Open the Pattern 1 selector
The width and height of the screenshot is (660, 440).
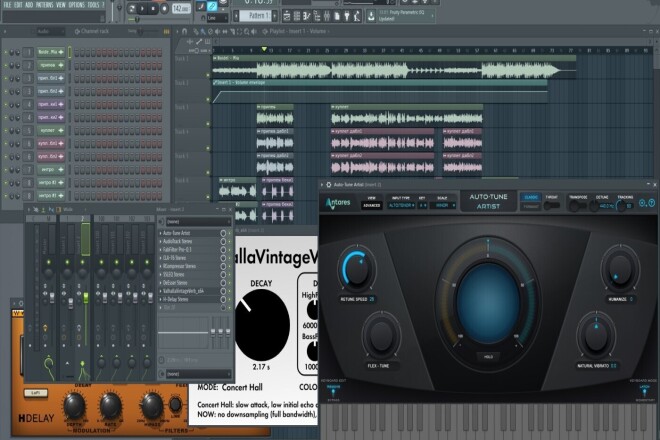pyautogui.click(x=257, y=16)
